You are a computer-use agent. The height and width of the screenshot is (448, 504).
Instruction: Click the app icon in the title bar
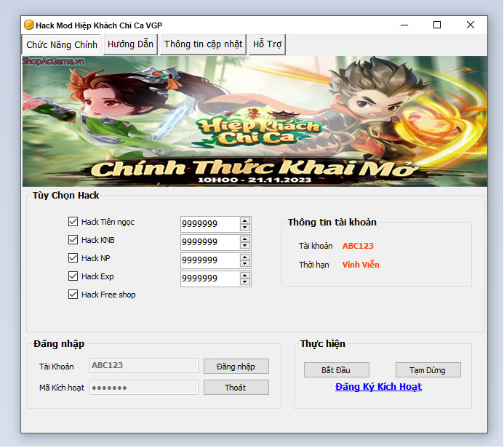29,25
